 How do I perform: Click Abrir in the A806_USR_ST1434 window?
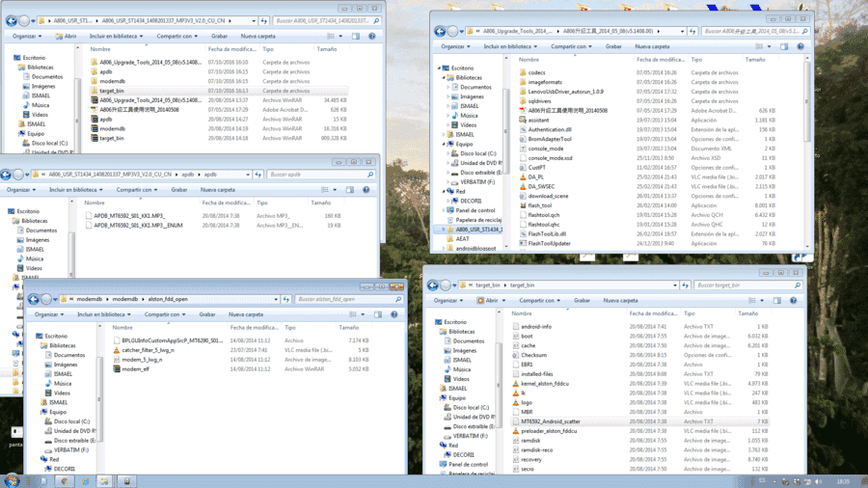point(66,37)
